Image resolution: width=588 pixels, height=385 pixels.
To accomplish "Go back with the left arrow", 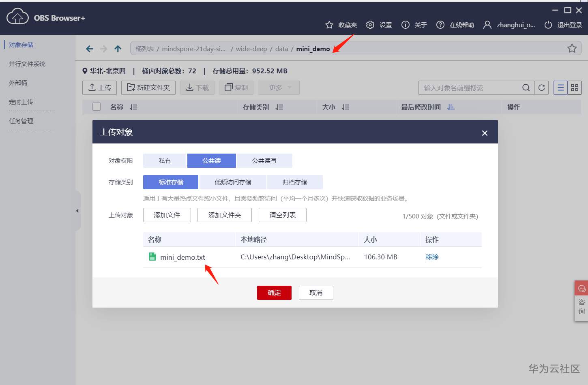I will click(90, 49).
